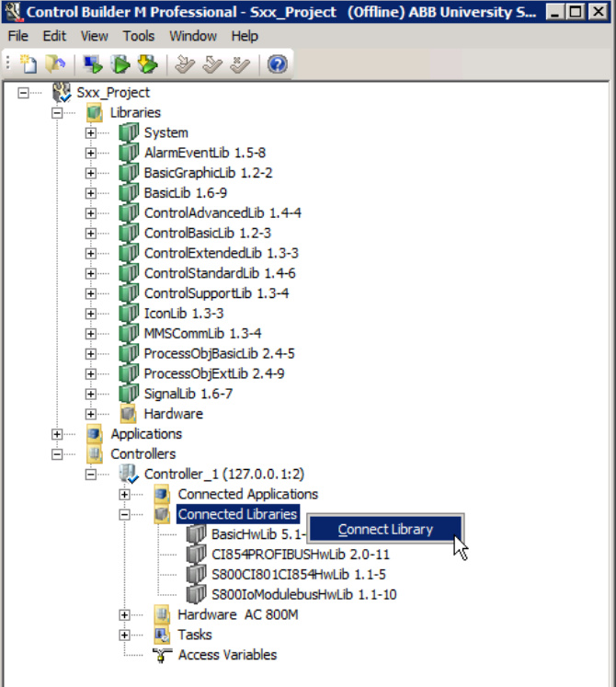Click the gray Hardware library folder icon
The image size is (616, 687).
click(129, 414)
